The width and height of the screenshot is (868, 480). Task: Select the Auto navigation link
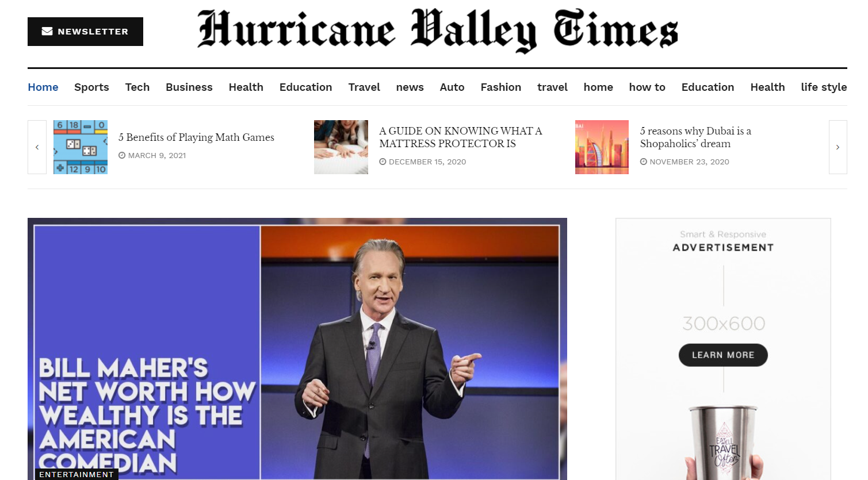click(452, 87)
